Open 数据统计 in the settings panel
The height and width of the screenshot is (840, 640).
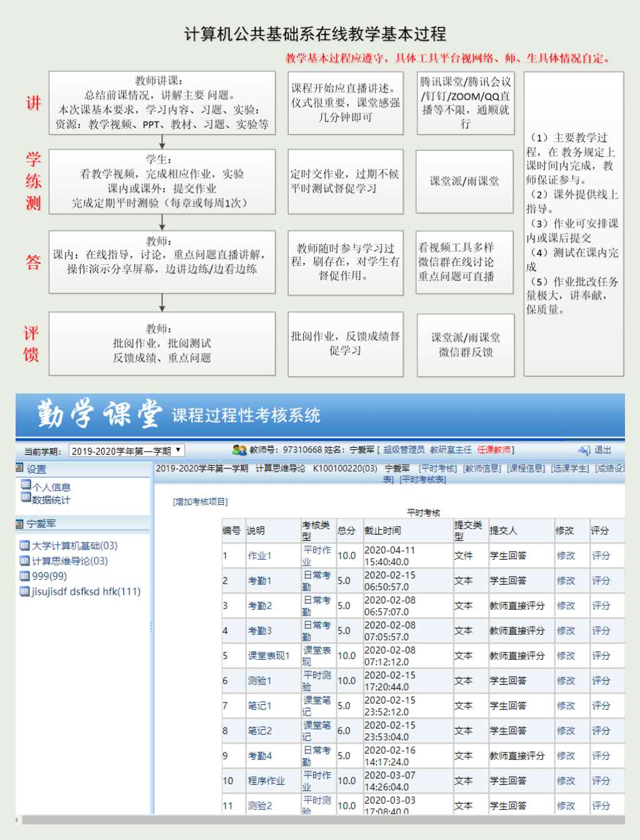coord(51,500)
